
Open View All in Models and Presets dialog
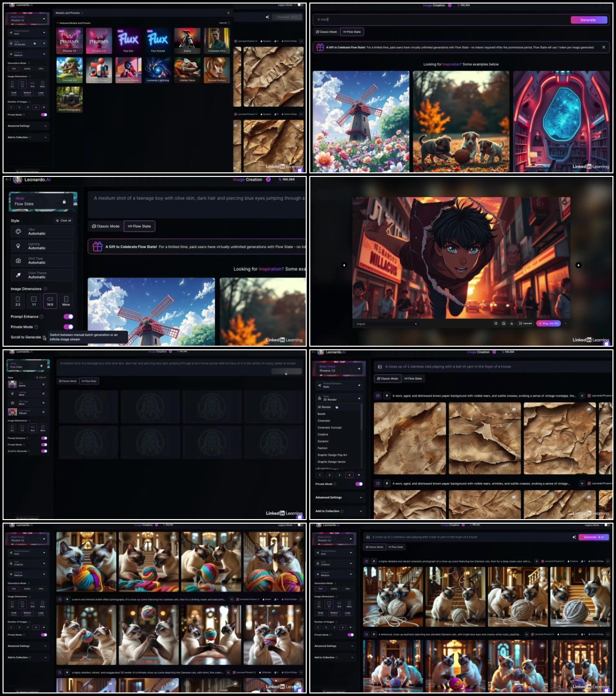pyautogui.click(x=224, y=23)
